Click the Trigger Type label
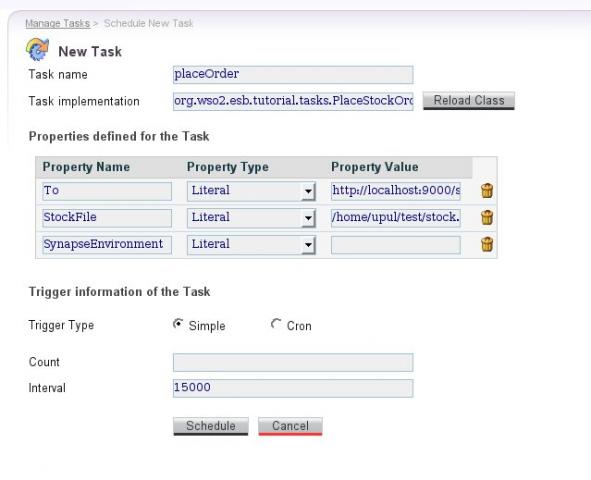591x480 pixels. tap(61, 325)
